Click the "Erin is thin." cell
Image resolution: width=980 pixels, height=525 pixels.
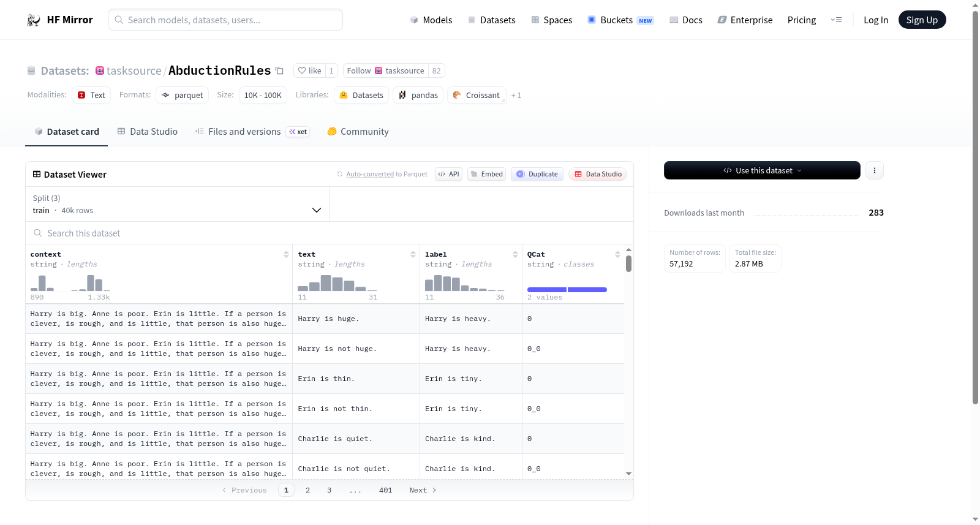[356, 379]
